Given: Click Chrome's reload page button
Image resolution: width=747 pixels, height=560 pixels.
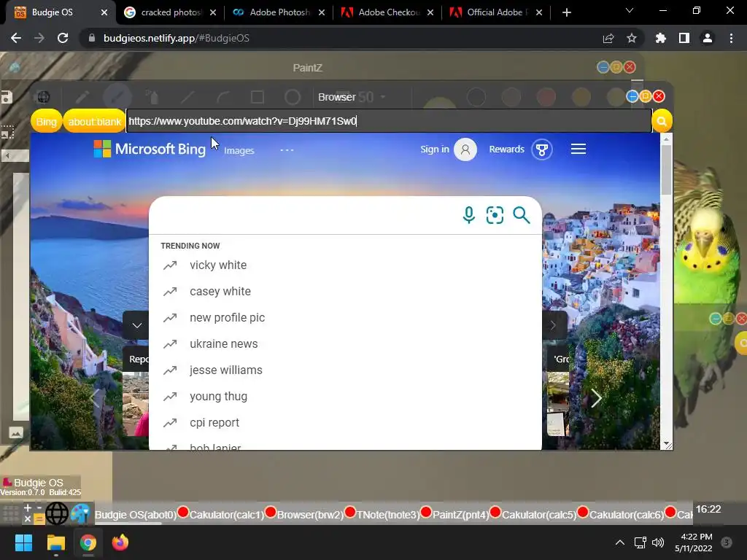Looking at the screenshot, I should coord(63,38).
